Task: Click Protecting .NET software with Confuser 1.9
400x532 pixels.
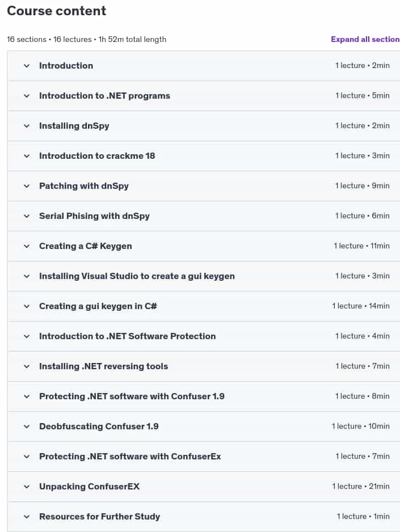Action: (x=132, y=396)
